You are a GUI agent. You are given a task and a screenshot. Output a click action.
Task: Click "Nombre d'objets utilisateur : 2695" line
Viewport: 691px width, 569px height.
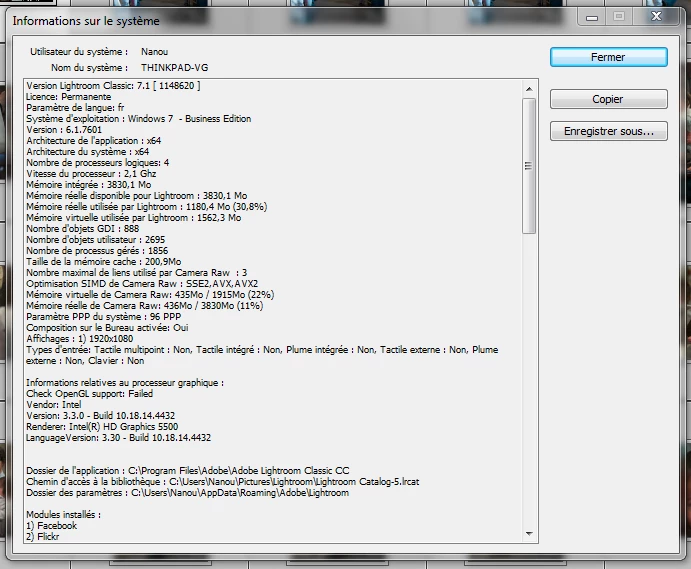tap(96, 240)
